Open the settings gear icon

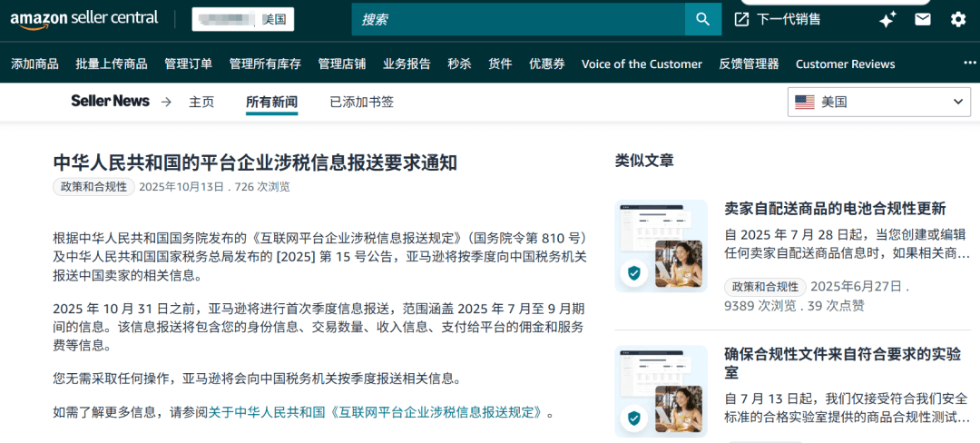958,19
